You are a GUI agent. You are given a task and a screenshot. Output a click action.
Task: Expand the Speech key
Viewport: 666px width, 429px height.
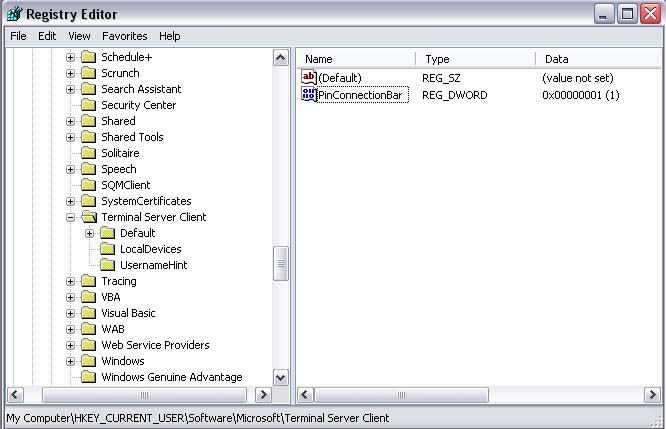pyautogui.click(x=71, y=169)
